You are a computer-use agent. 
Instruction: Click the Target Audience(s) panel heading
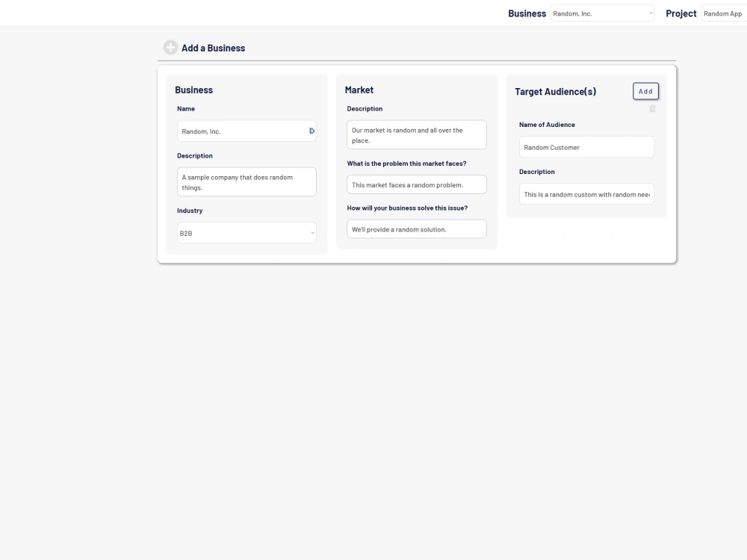tap(555, 91)
